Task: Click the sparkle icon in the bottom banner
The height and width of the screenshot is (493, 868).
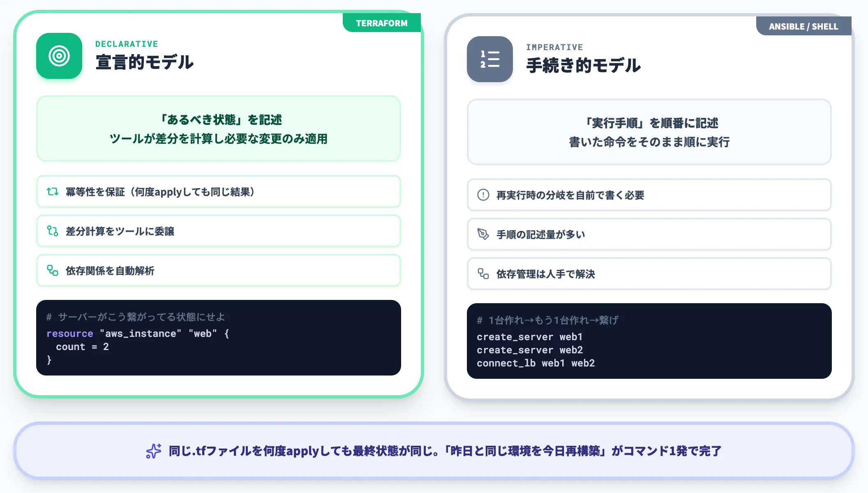Action: click(x=154, y=451)
